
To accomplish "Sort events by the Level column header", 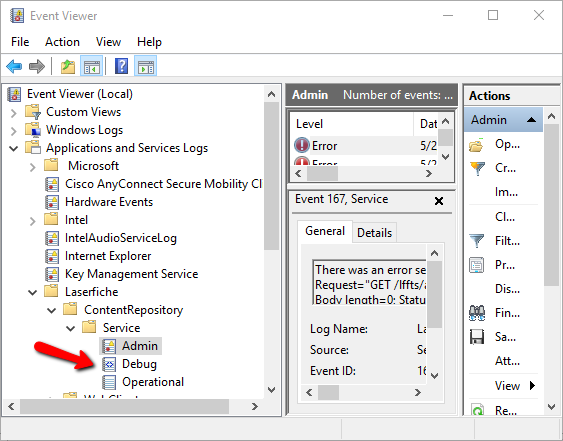I will (x=352, y=124).
